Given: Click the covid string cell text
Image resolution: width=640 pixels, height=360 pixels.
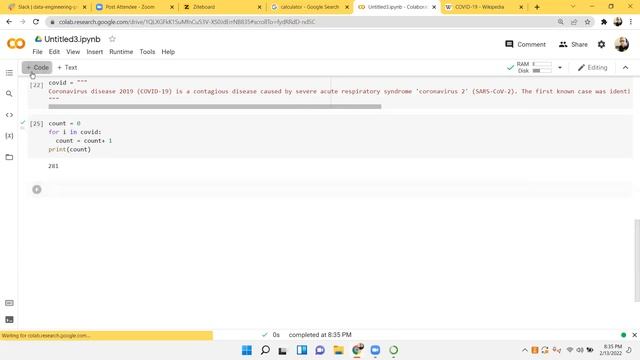Looking at the screenshot, I should pos(339,91).
